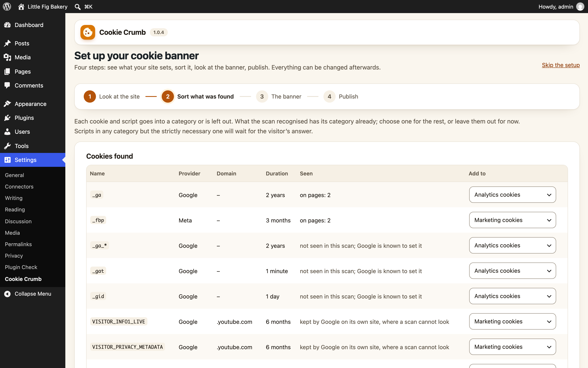
Task: Jump to step 4 Publish
Action: 341,97
